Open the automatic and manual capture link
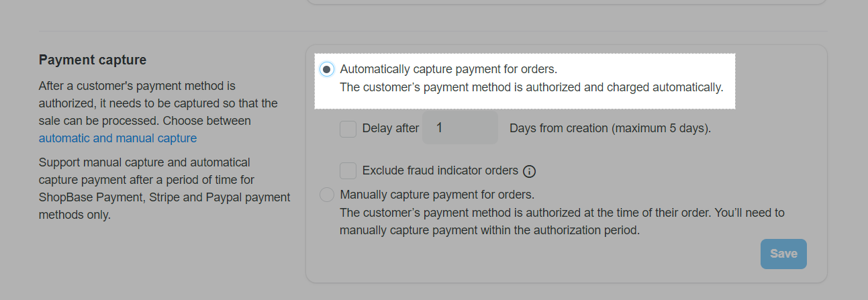This screenshot has width=868, height=300. pos(117,138)
